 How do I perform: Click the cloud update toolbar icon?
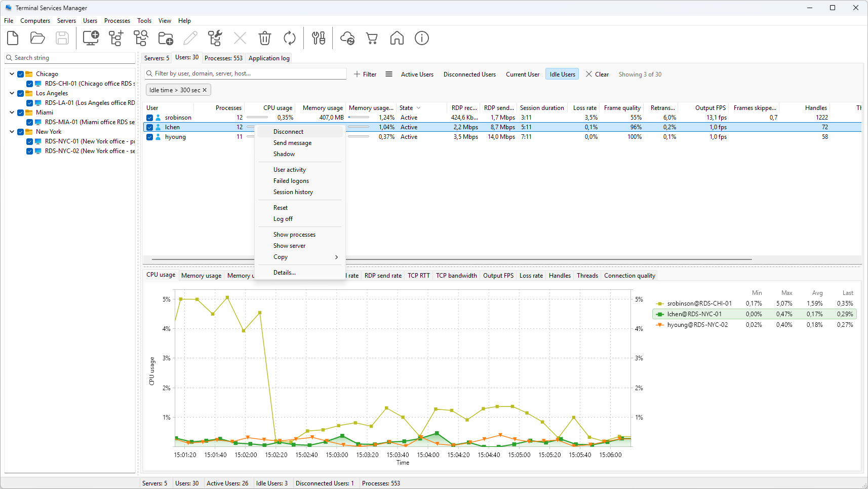pos(347,38)
